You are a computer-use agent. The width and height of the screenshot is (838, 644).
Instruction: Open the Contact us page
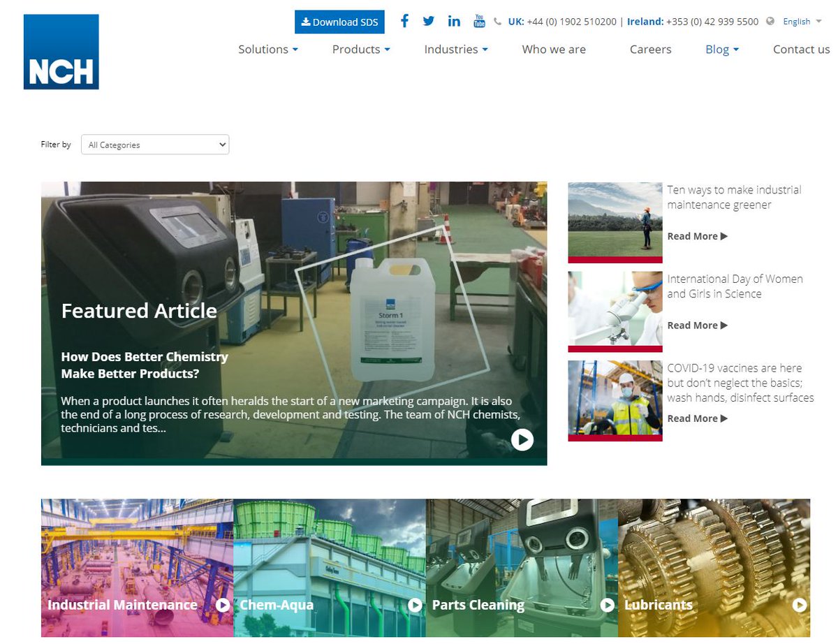pos(802,49)
